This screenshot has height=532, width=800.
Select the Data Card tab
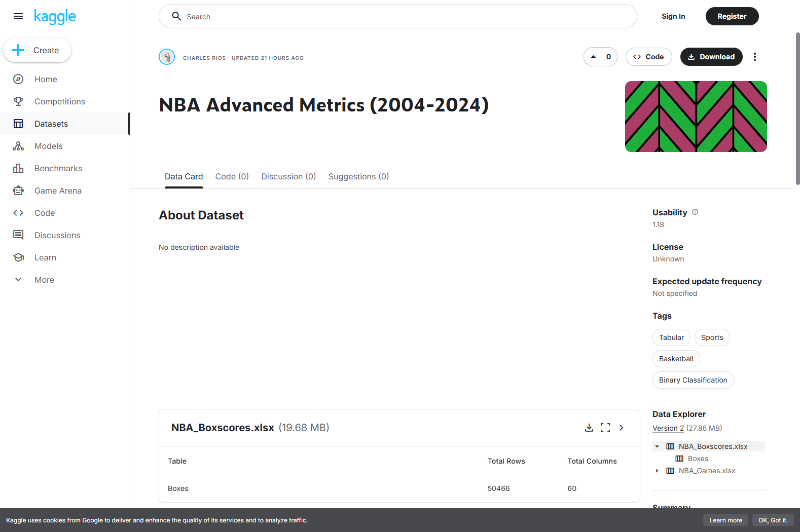(x=184, y=176)
